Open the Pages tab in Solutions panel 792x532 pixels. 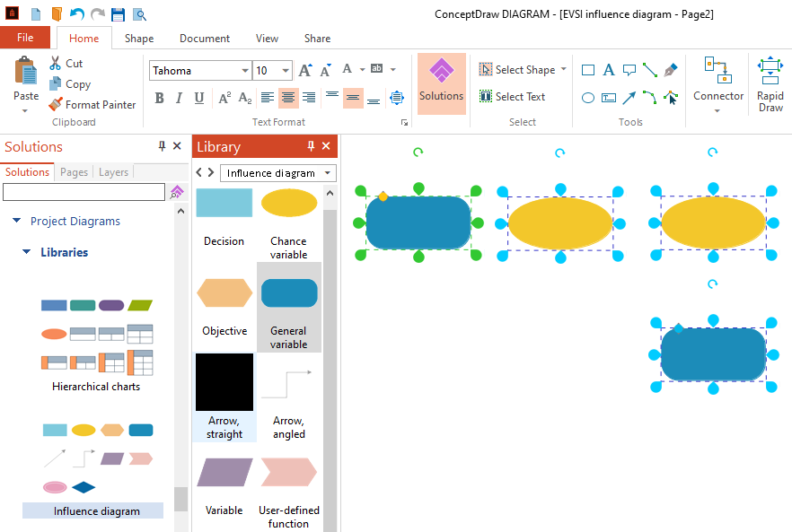(x=74, y=172)
